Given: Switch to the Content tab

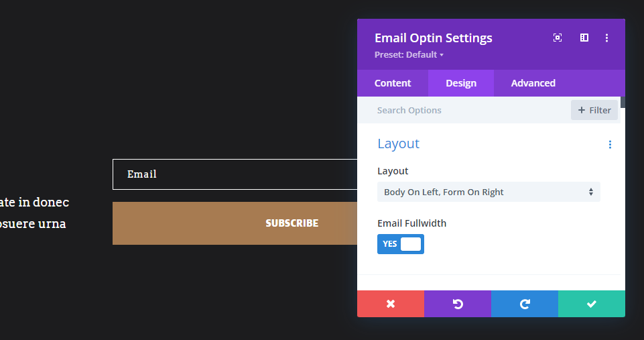Looking at the screenshot, I should [393, 83].
